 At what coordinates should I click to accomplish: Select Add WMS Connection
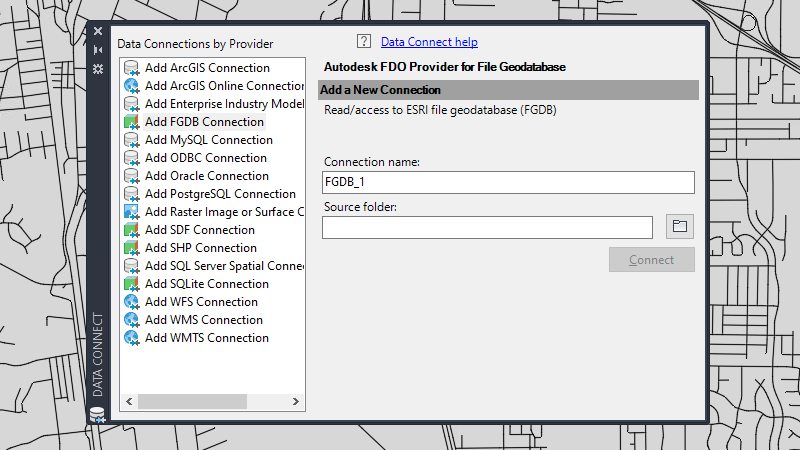tap(204, 320)
